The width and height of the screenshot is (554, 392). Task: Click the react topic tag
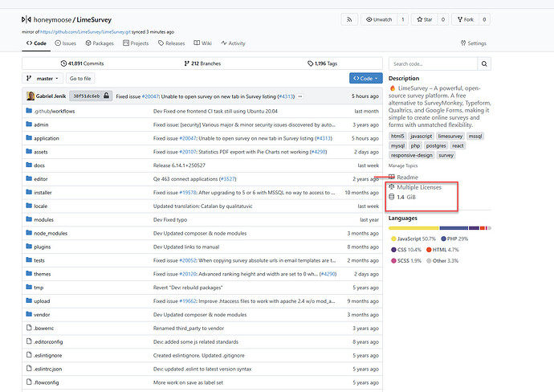tap(458, 145)
